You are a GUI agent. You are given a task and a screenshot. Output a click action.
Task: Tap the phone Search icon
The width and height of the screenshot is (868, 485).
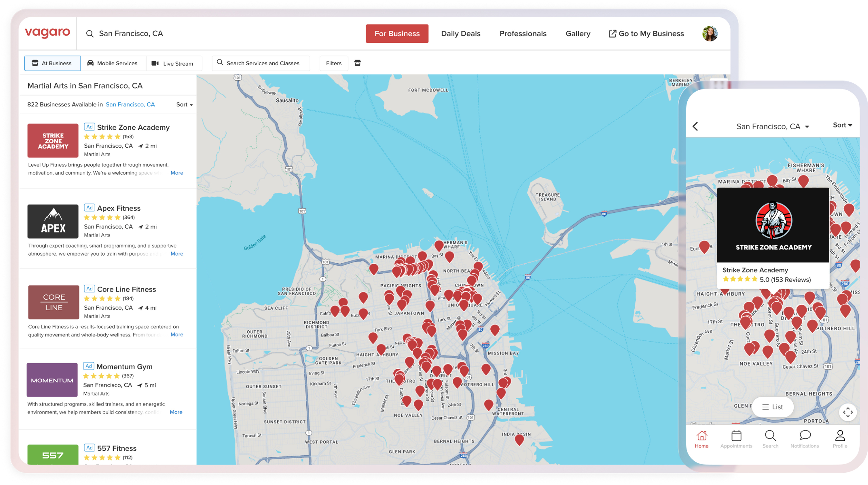click(x=770, y=436)
